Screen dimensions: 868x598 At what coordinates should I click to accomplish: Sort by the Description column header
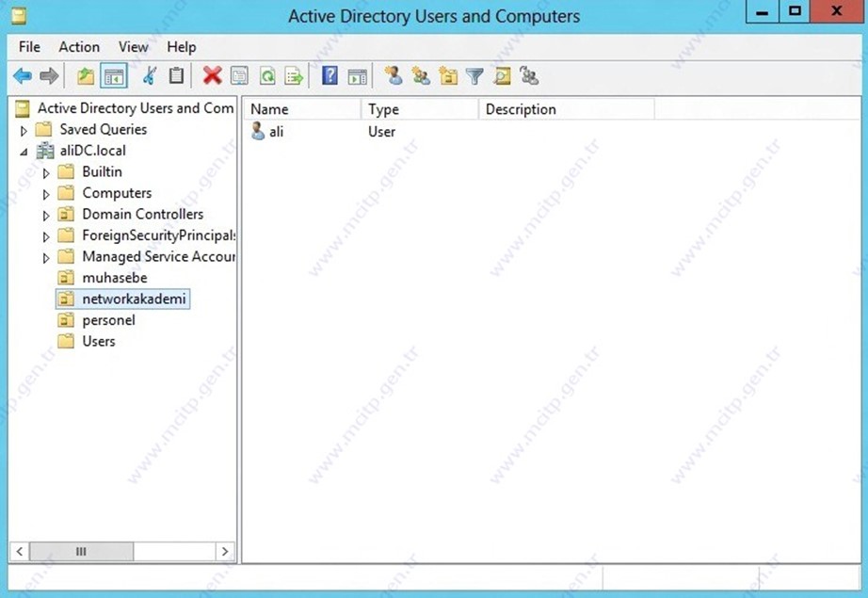point(567,109)
